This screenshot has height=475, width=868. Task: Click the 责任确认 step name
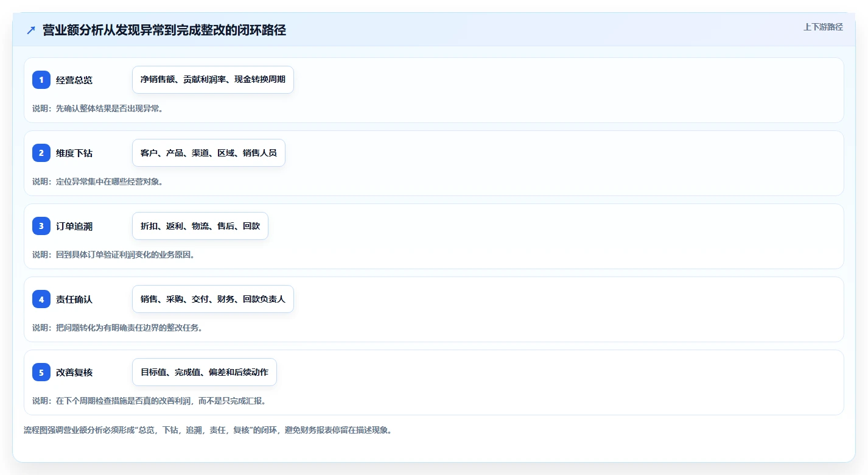[74, 299]
